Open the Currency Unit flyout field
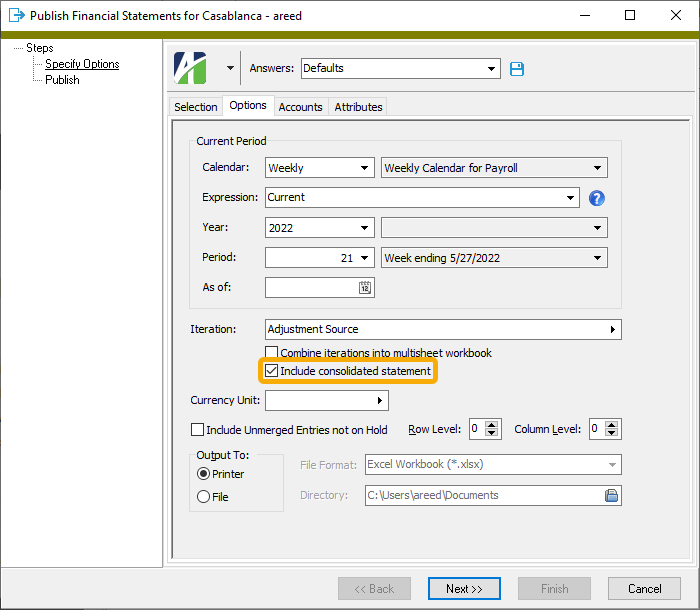 [327, 401]
